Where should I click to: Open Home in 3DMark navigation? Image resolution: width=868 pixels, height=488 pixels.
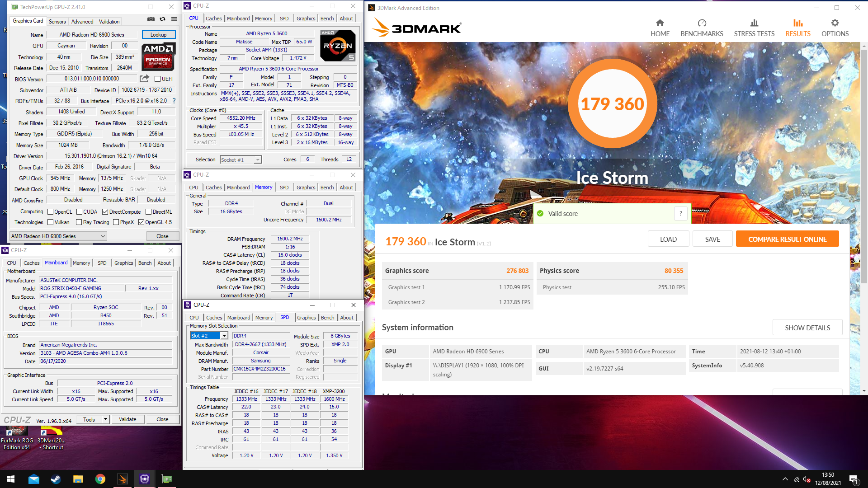coord(660,28)
